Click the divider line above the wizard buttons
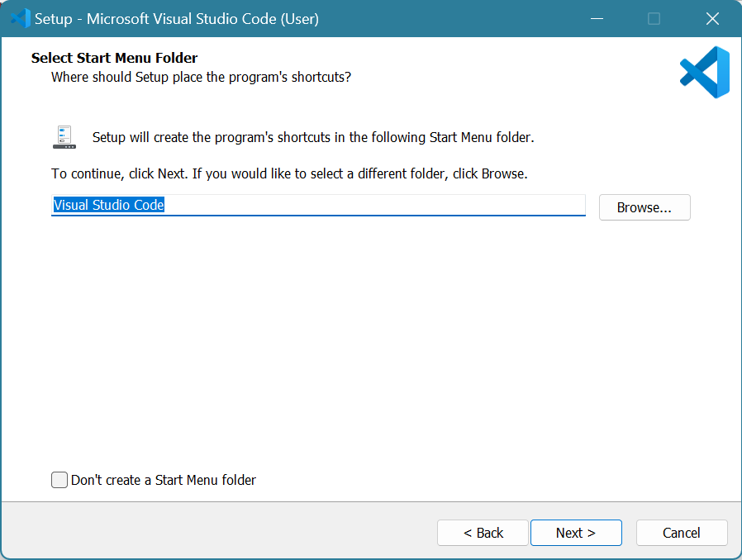The width and height of the screenshot is (742, 560). [x=371, y=501]
